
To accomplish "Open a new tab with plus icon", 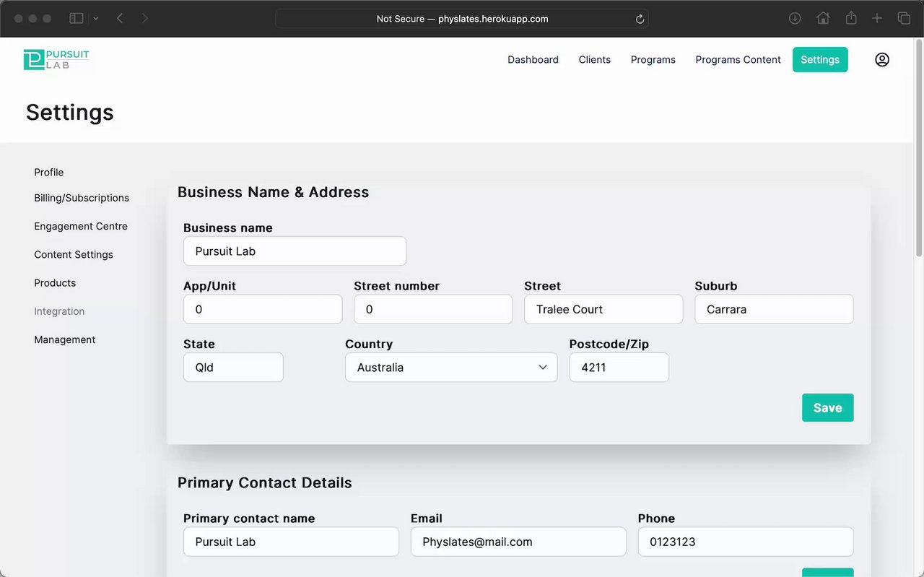I will click(877, 19).
